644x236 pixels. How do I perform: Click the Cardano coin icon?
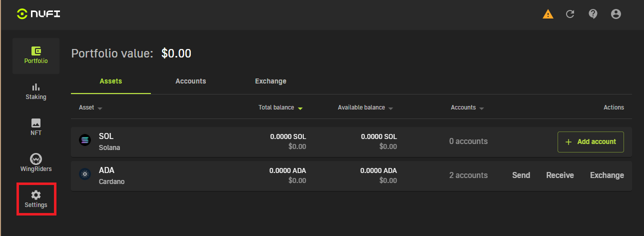(85, 174)
